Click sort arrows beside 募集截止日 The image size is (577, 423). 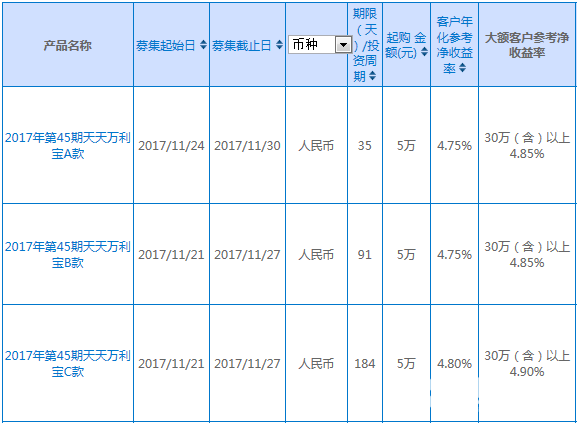pyautogui.click(x=279, y=45)
